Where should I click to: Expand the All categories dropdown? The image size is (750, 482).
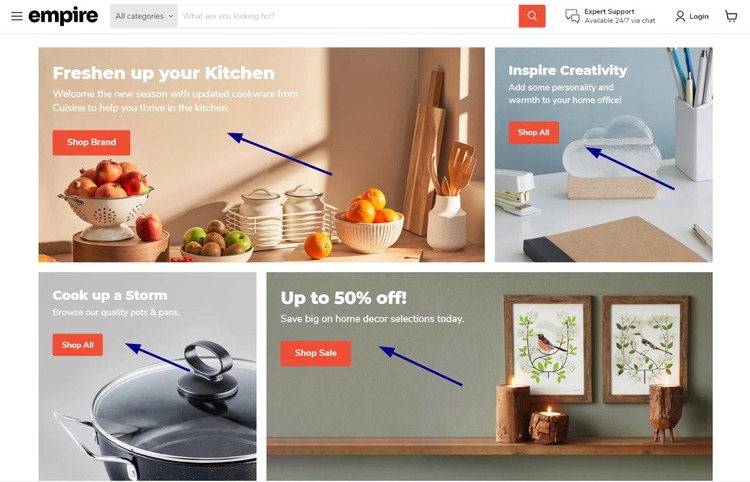tap(144, 16)
